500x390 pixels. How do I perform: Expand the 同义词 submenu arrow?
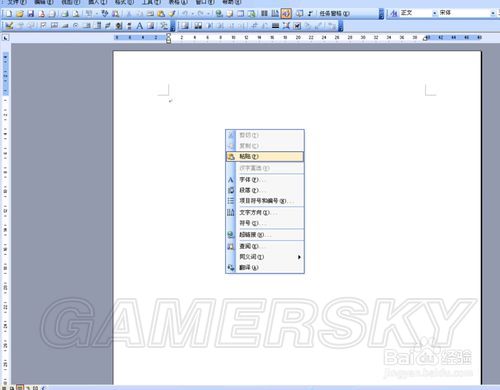(299, 257)
